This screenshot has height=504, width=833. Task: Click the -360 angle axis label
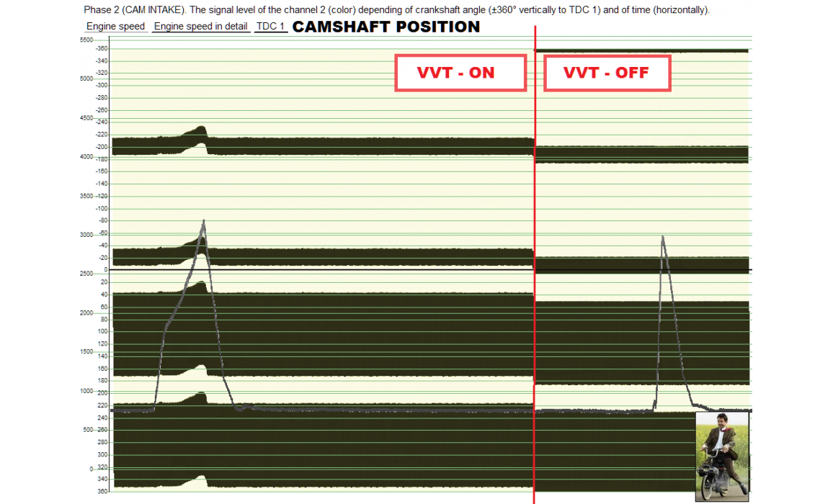(x=102, y=48)
